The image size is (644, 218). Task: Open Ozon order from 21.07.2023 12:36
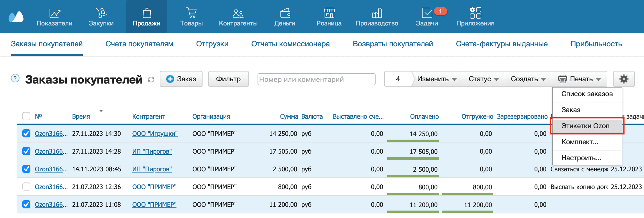click(x=51, y=187)
